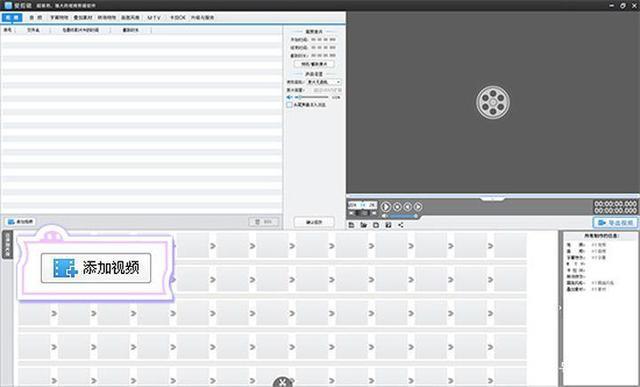640x387 pixels.
Task: Set playback speed to 2X
Action: click(372, 205)
